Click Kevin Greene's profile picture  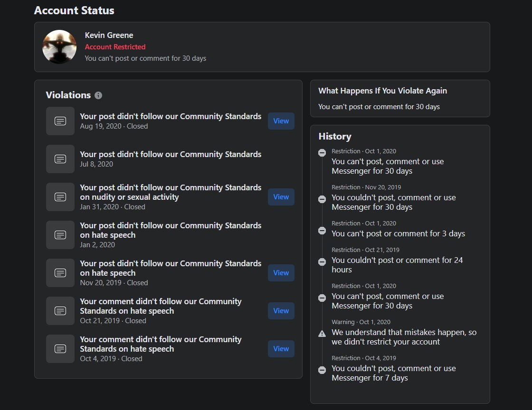coord(59,47)
